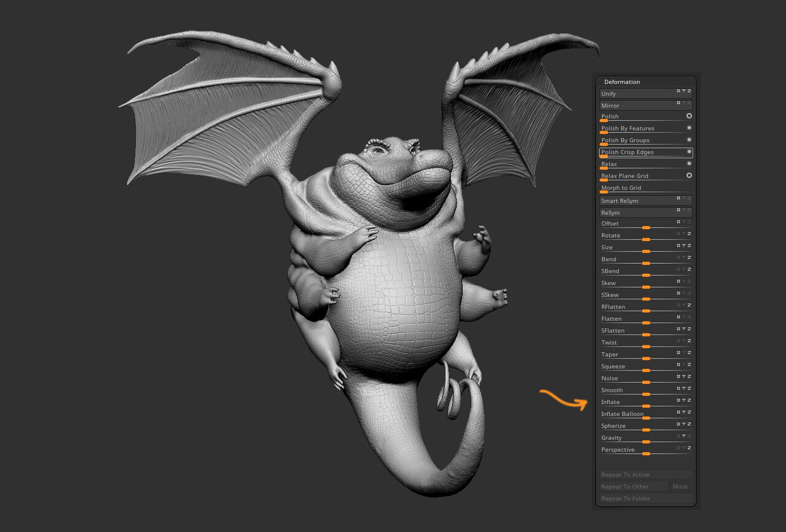786x532 pixels.
Task: Toggle Y axis for Inflate Balloon
Action: [684, 412]
